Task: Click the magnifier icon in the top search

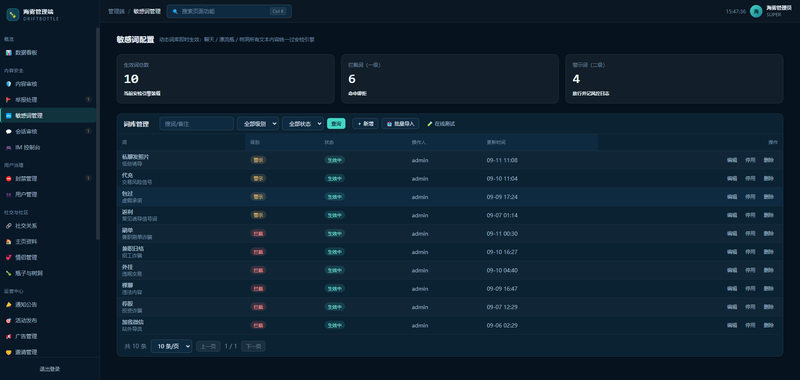Action: click(176, 11)
